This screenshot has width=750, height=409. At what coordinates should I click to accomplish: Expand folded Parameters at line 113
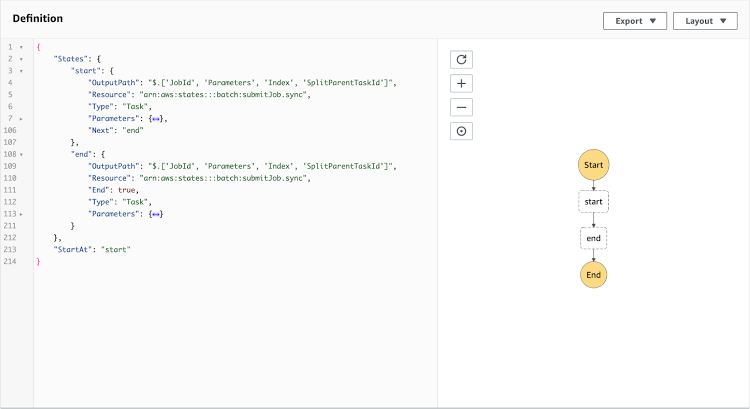click(21, 214)
